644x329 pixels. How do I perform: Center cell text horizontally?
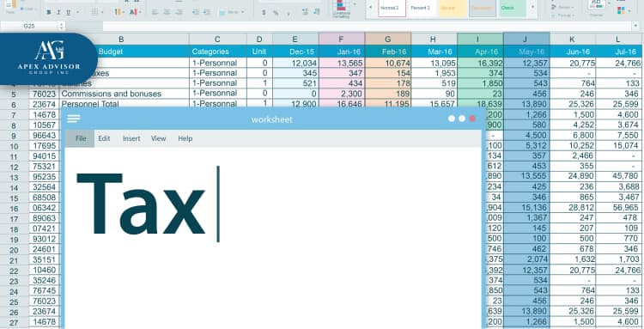(x=167, y=12)
